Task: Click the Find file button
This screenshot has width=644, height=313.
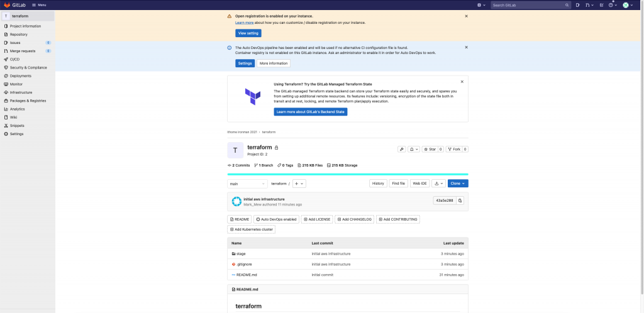Action: click(x=398, y=184)
